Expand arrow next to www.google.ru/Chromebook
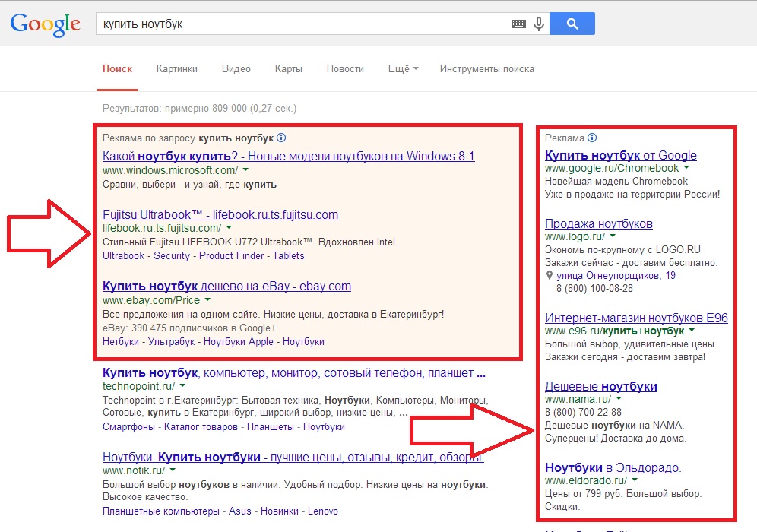Viewport: 757px width, 532px height. [686, 167]
